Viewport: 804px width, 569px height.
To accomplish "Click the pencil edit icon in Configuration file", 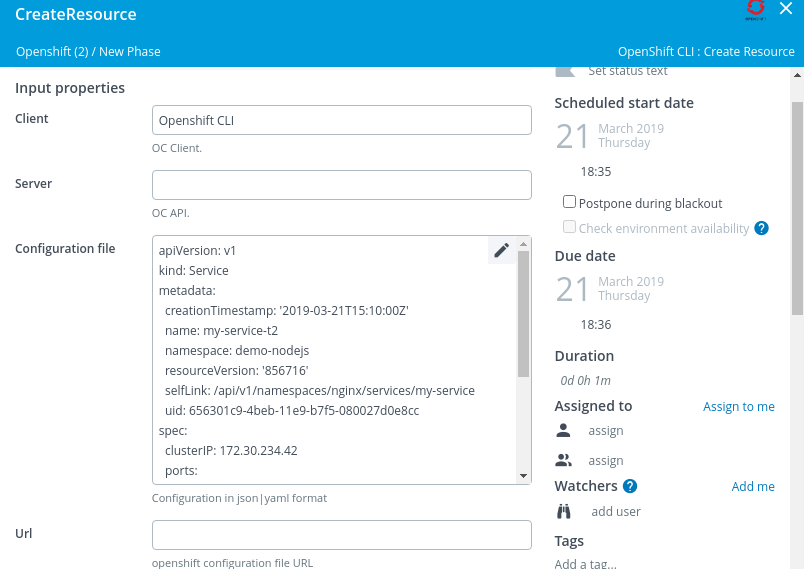I will click(502, 250).
